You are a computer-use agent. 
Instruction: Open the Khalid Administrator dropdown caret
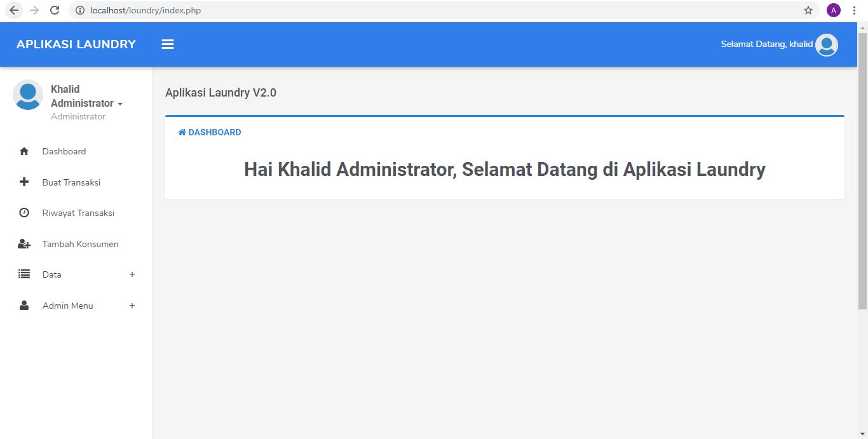(x=120, y=104)
